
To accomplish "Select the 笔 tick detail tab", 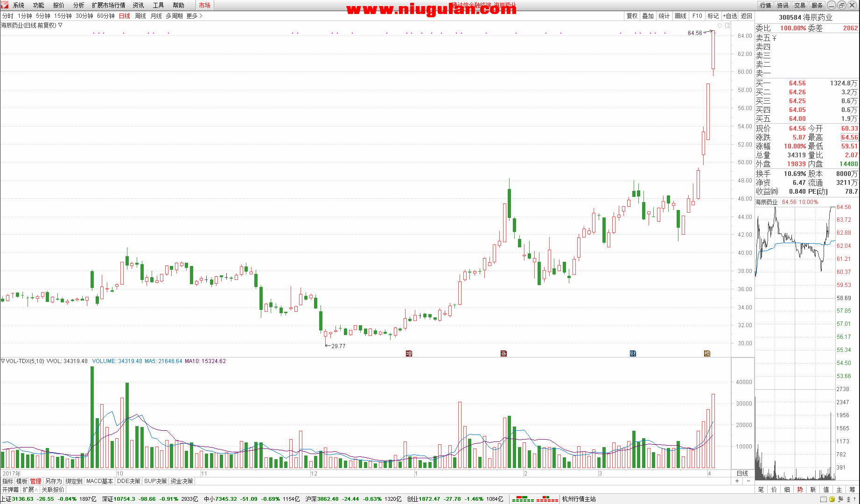I will pos(761,490).
